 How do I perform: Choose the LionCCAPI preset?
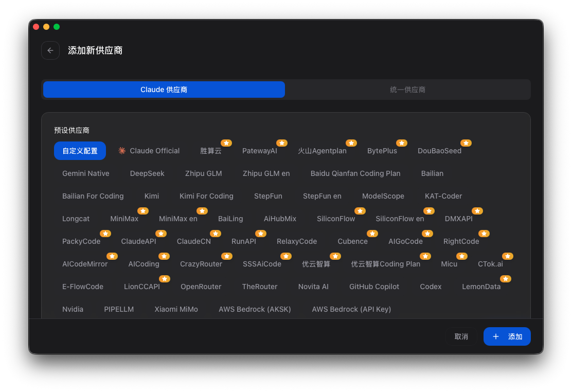coord(142,287)
